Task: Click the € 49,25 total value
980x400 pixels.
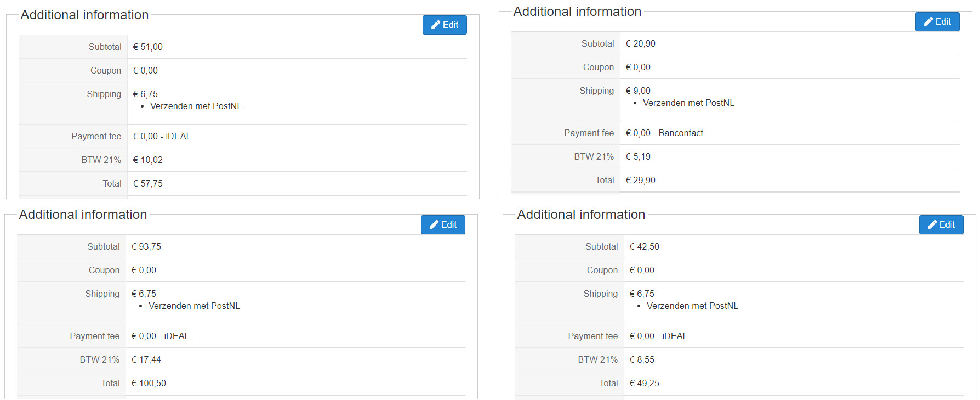Action: (644, 383)
